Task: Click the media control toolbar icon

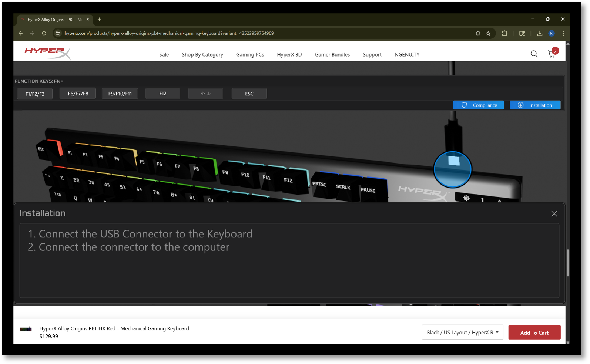Action: click(x=522, y=33)
